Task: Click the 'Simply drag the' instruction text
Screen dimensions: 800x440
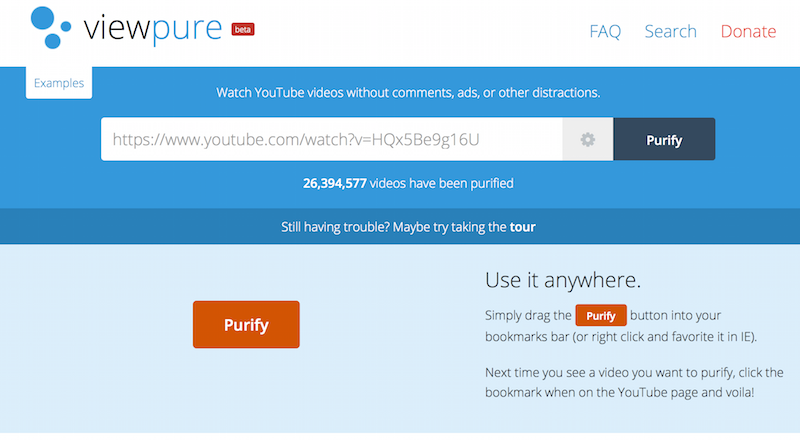Action: click(528, 315)
